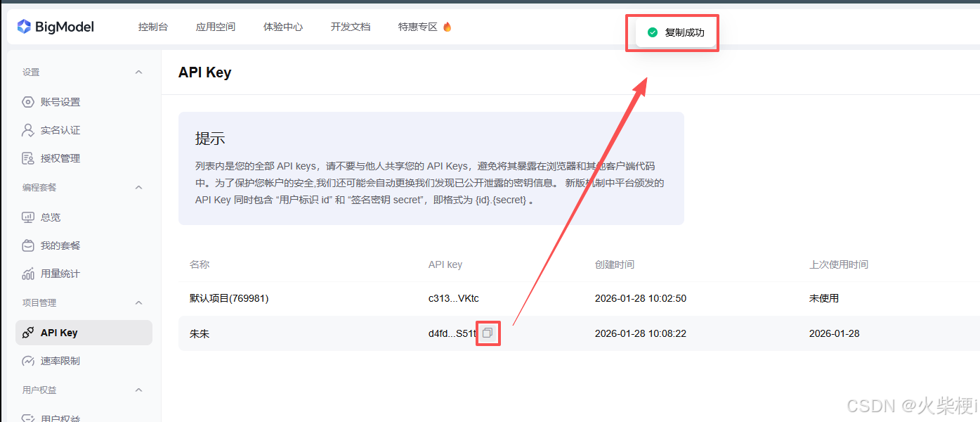Go to 体验中心 in top navigation

[283, 27]
